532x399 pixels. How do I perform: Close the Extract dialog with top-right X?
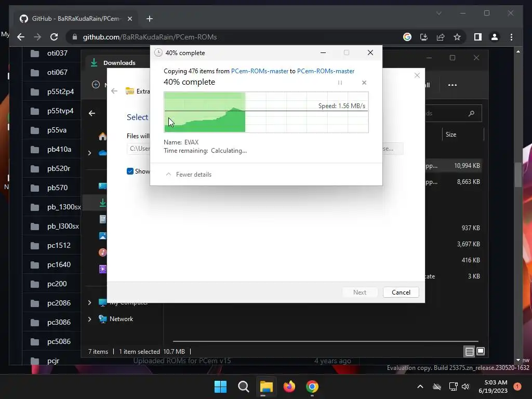coord(417,75)
